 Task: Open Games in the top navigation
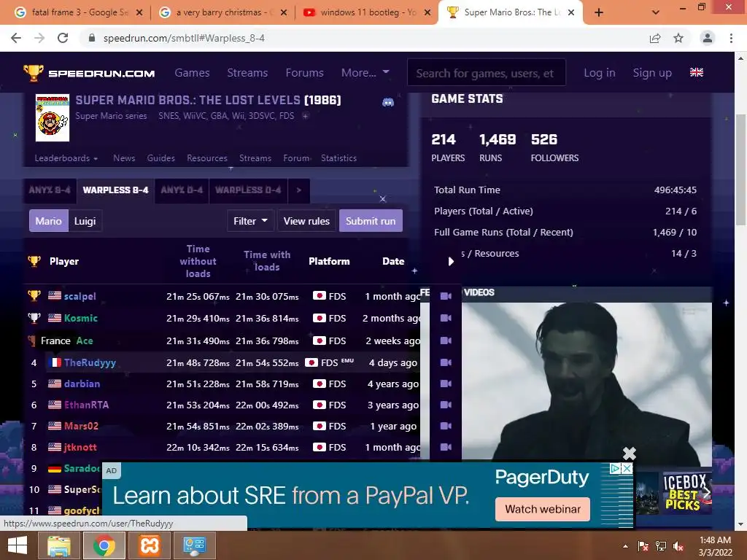[192, 73]
